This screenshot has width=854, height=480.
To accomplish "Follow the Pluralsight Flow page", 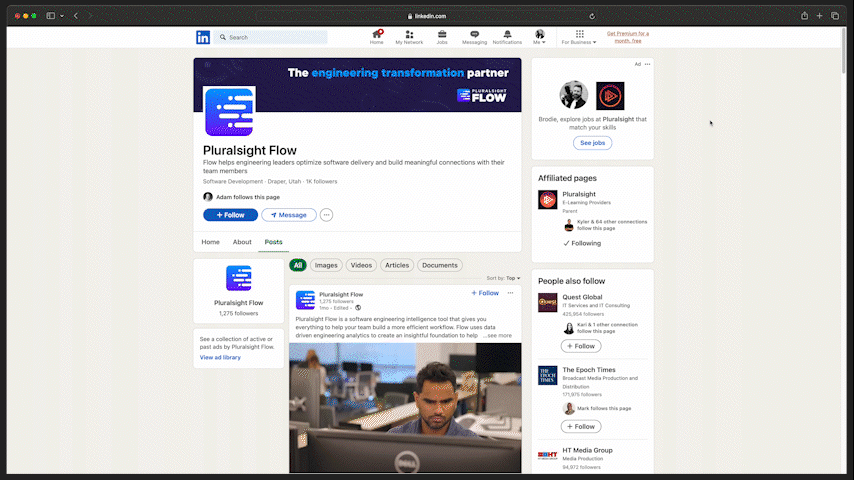I will [x=230, y=215].
